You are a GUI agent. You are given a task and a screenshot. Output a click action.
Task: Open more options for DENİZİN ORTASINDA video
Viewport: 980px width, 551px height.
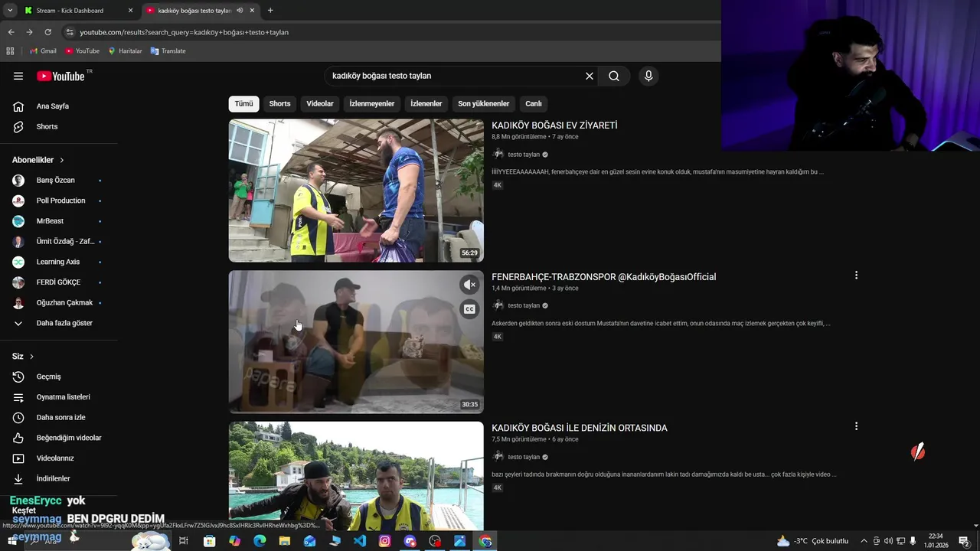pos(856,426)
